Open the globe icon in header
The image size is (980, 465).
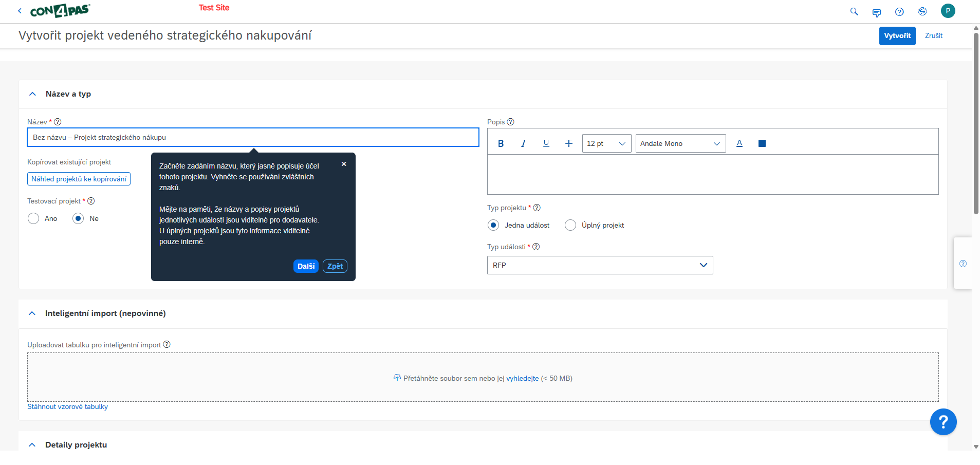[x=922, y=11]
